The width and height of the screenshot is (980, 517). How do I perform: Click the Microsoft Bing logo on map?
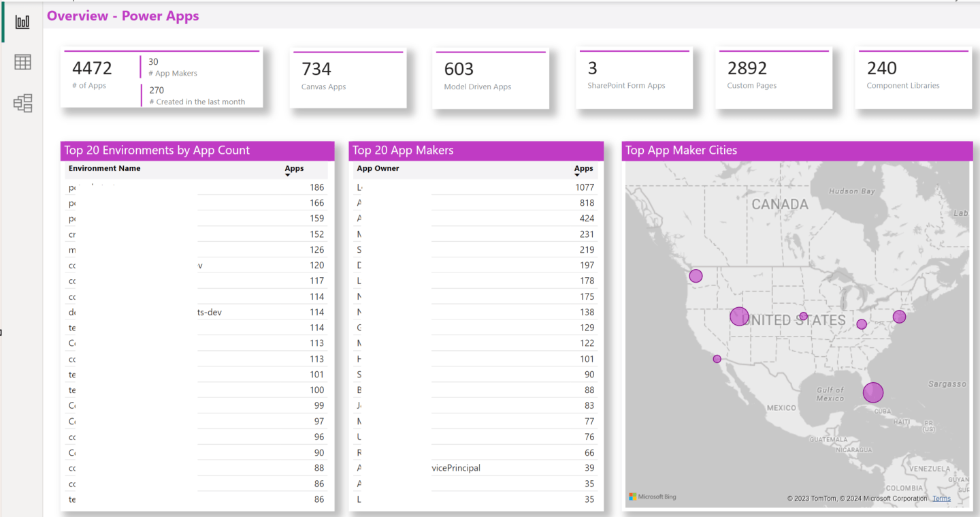pyautogui.click(x=652, y=497)
